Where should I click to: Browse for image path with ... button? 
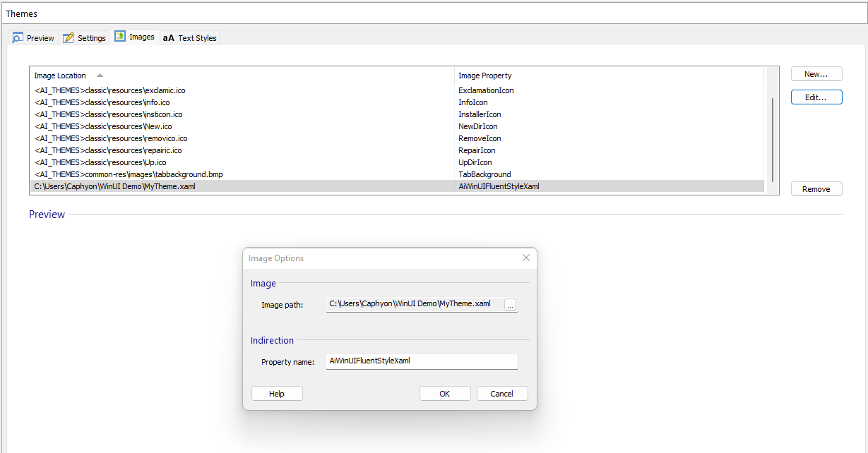(x=511, y=305)
